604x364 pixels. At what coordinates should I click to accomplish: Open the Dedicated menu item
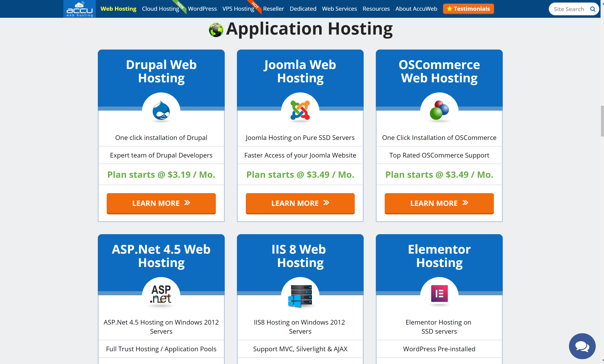[x=303, y=9]
